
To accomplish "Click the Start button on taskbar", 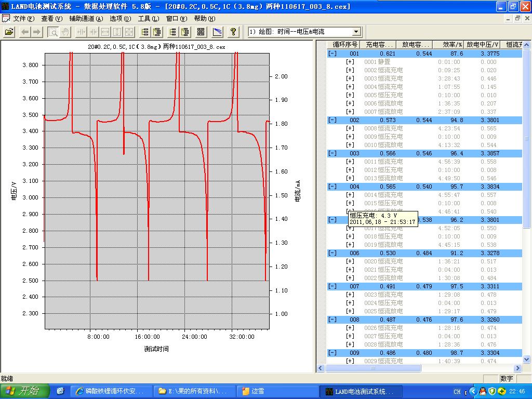I will (x=24, y=391).
